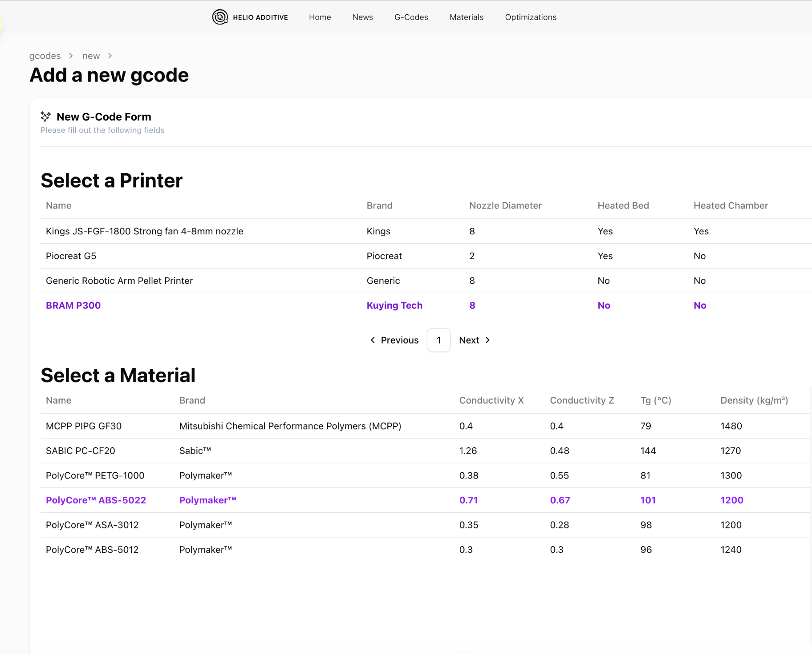Open Optimizations in the top navigation
Viewport: 812px width, 654px height.
click(530, 17)
